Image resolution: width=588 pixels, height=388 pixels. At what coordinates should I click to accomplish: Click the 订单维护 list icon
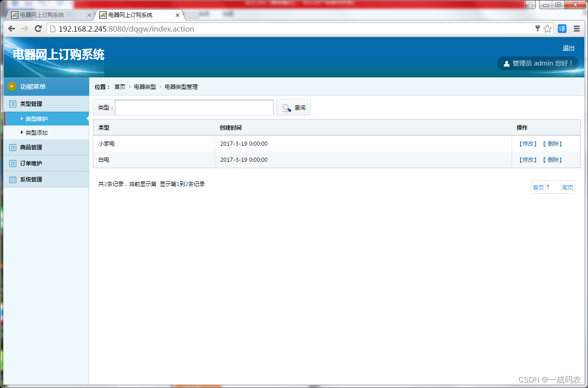13,164
